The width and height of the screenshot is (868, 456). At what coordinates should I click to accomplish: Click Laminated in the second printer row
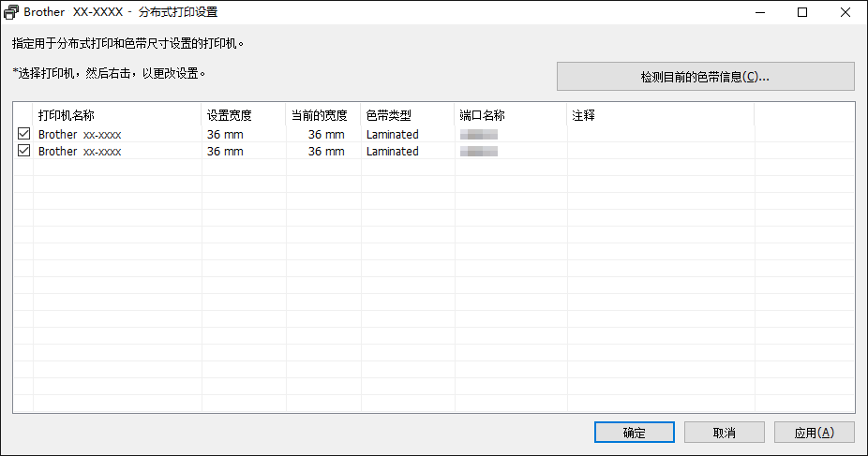(x=393, y=152)
